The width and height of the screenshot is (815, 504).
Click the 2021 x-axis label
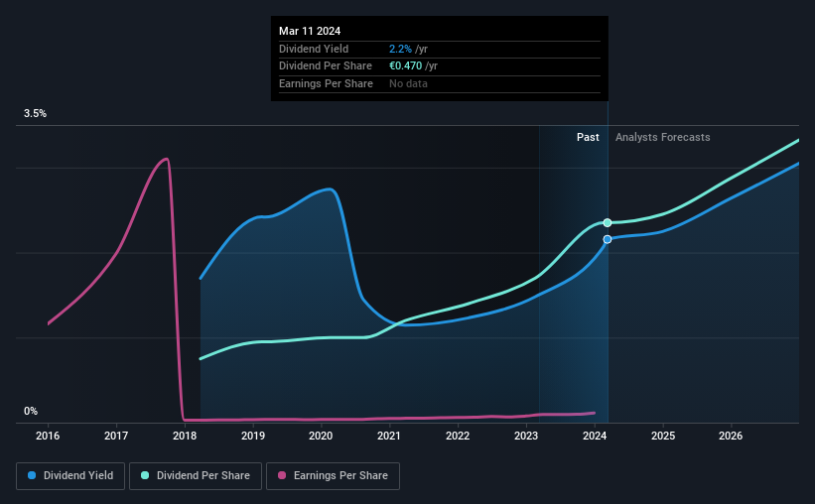(389, 436)
